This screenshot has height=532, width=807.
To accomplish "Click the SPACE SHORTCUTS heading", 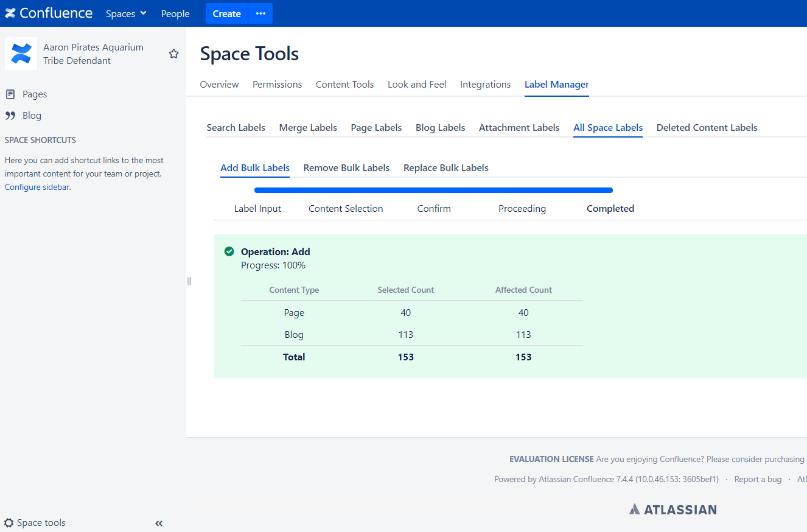I will coord(40,140).
